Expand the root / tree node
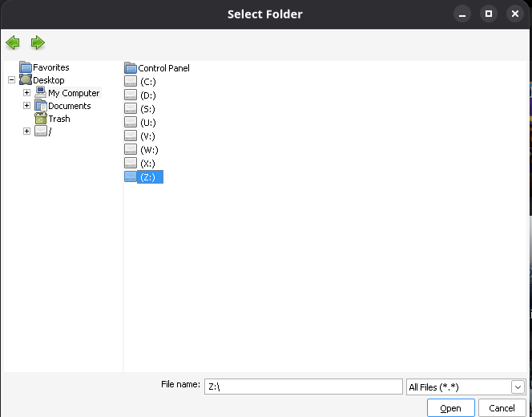Image resolution: width=532 pixels, height=417 pixels. [26, 132]
